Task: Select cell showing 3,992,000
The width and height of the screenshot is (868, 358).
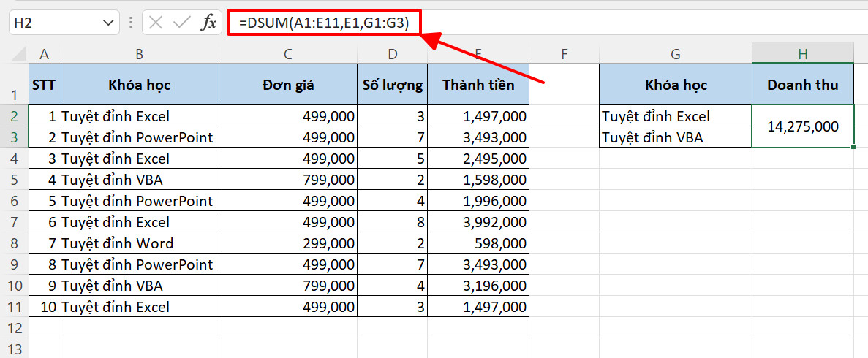Action: click(478, 222)
